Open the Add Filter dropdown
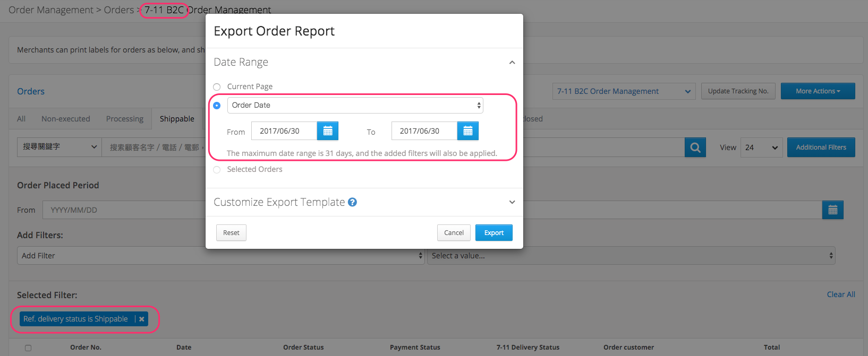868x356 pixels. pos(220,256)
